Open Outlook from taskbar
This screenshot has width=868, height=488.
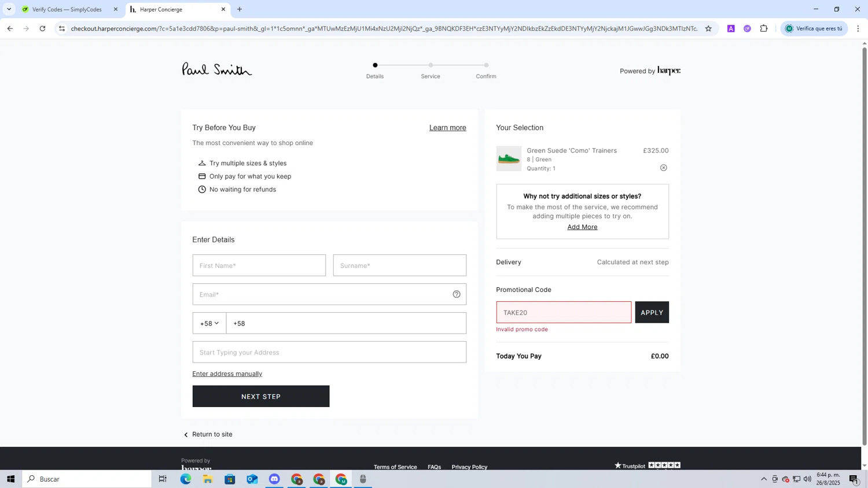pyautogui.click(x=252, y=479)
